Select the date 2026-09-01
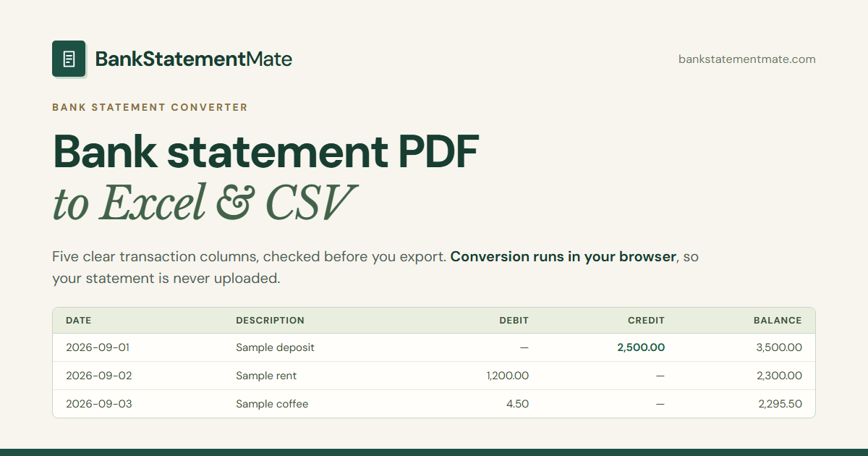The height and width of the screenshot is (456, 868). click(98, 347)
